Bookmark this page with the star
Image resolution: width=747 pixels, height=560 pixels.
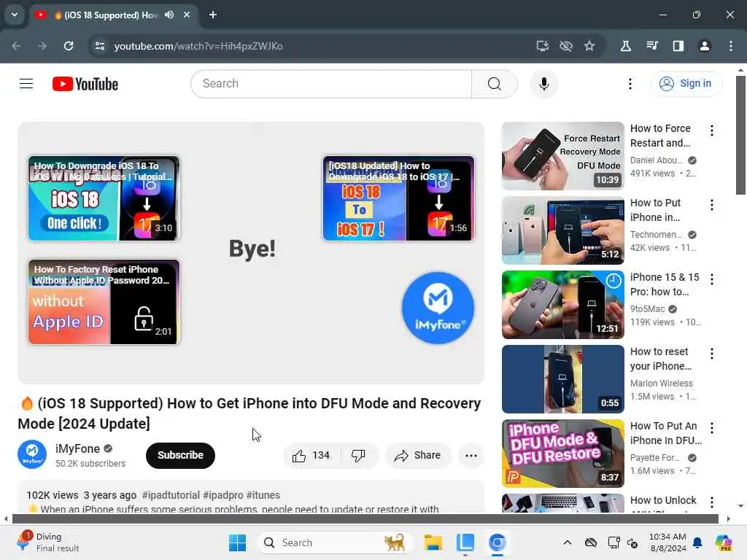[589, 46]
